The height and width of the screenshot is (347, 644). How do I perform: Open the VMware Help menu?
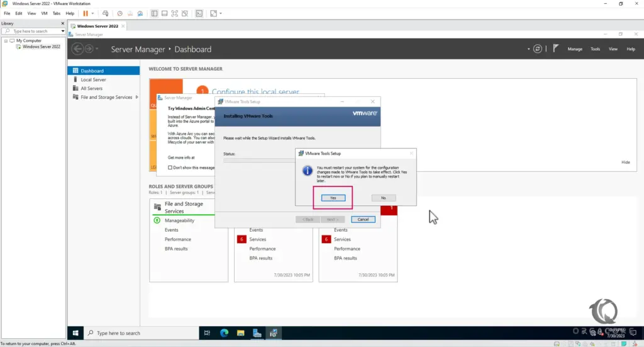[70, 14]
